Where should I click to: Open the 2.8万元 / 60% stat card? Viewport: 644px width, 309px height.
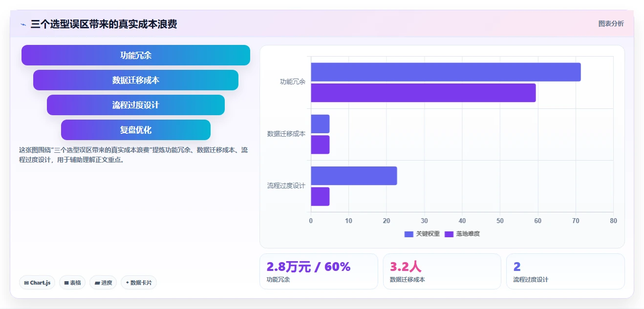coord(319,271)
